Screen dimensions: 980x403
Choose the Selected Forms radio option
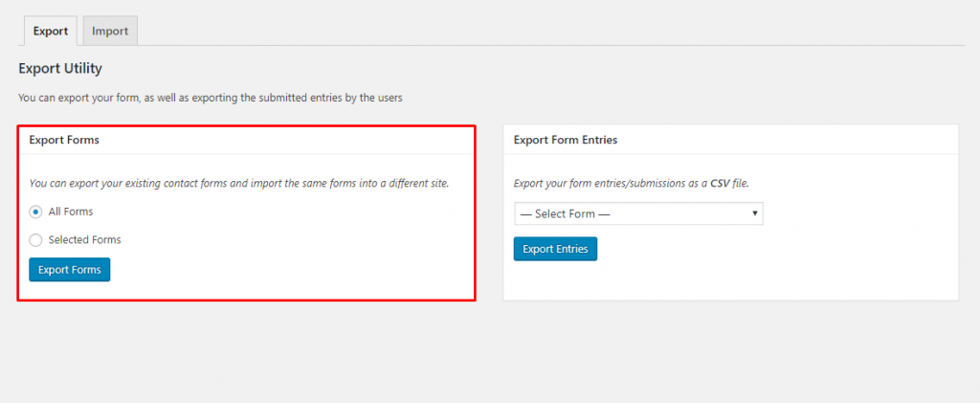click(35, 240)
